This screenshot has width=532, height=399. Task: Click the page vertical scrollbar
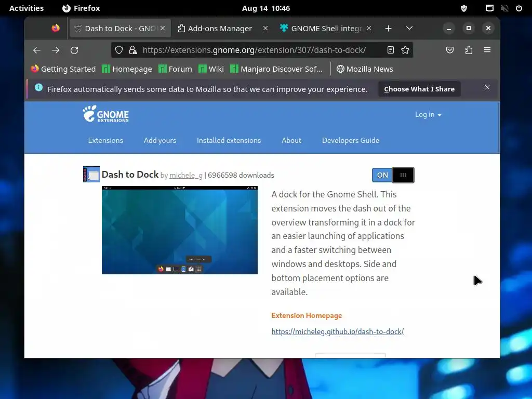pos(498,128)
